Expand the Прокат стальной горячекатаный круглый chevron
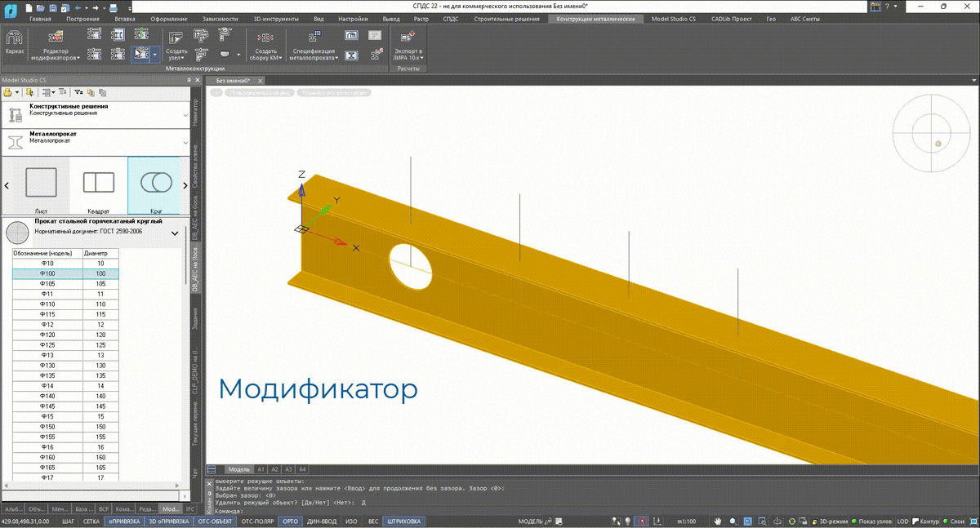 point(175,233)
